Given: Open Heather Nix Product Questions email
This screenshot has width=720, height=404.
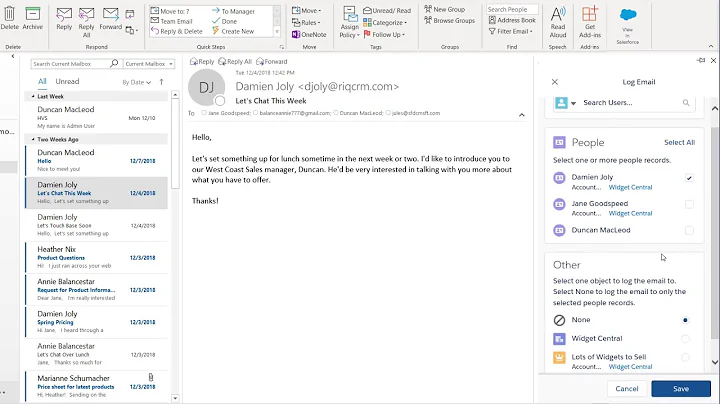Looking at the screenshot, I should pyautogui.click(x=96, y=257).
